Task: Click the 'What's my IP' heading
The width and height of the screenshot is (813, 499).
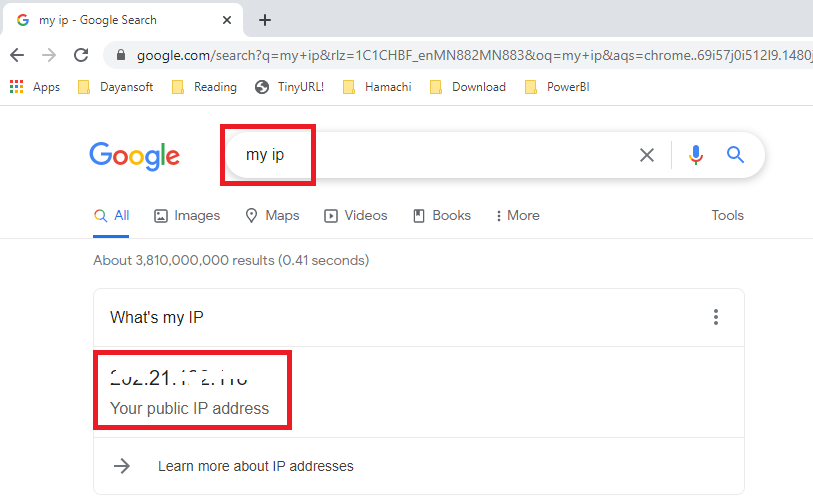Action: click(x=157, y=317)
